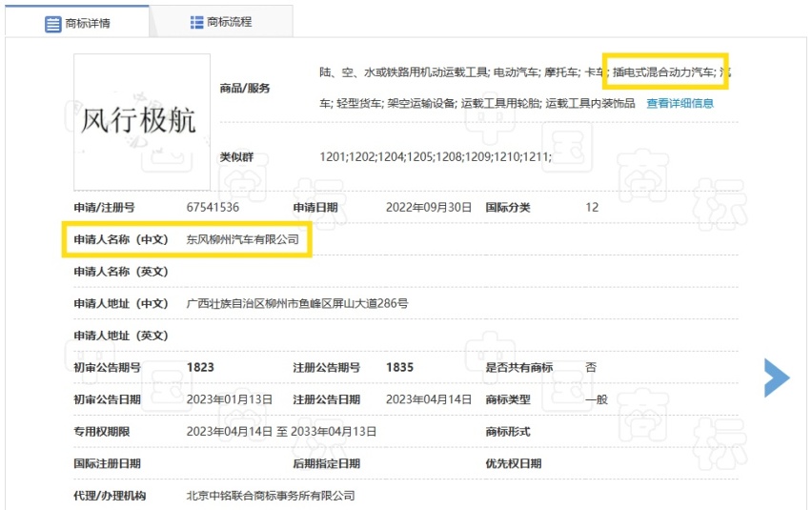Click the 申请日期 label

pyautogui.click(x=315, y=207)
